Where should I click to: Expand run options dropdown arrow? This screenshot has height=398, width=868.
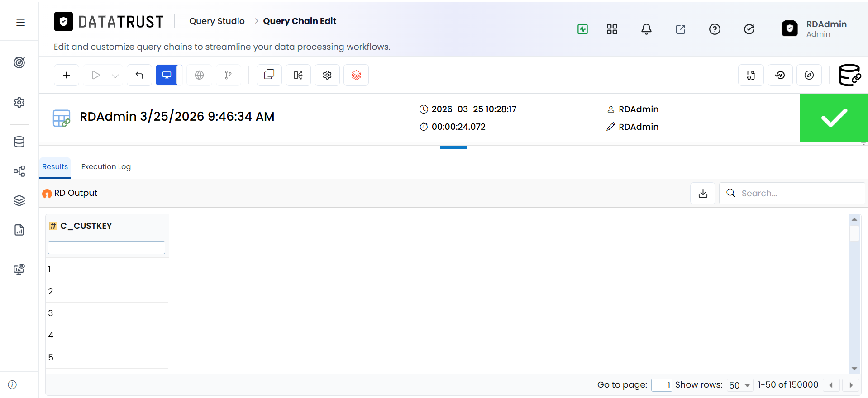(115, 76)
